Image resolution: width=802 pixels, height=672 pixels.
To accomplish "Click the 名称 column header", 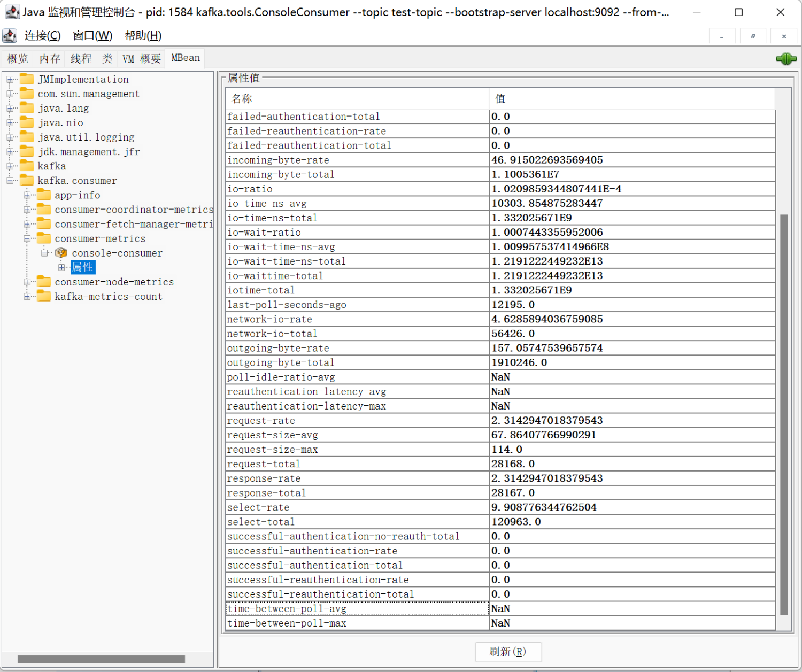I will tap(357, 98).
